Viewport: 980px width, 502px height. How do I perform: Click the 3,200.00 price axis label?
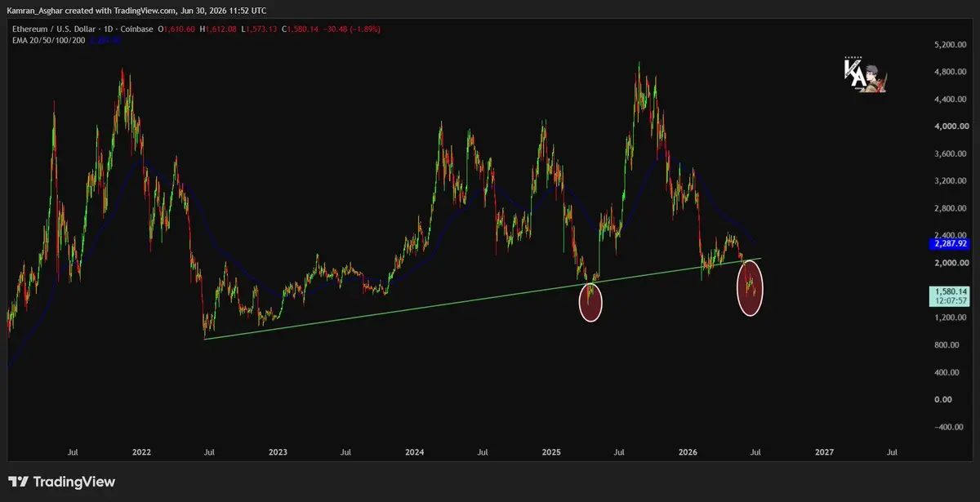click(x=951, y=181)
